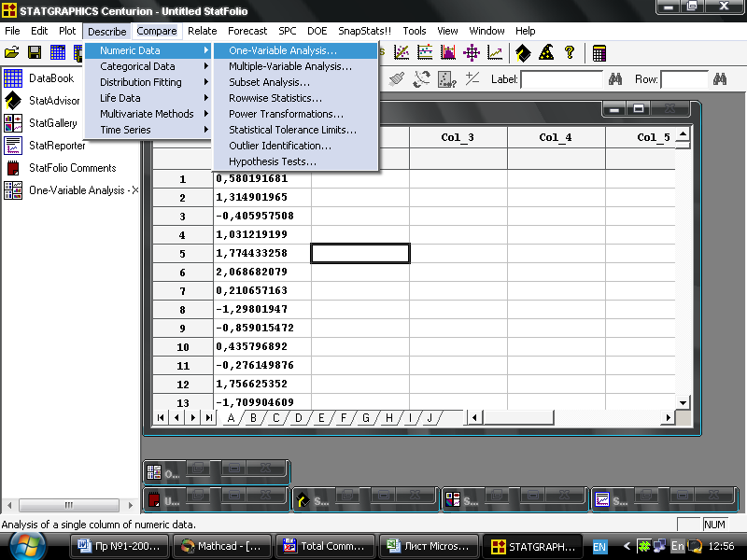Select Numeric Data in the Describe menu
This screenshot has width=747, height=560.
[148, 50]
